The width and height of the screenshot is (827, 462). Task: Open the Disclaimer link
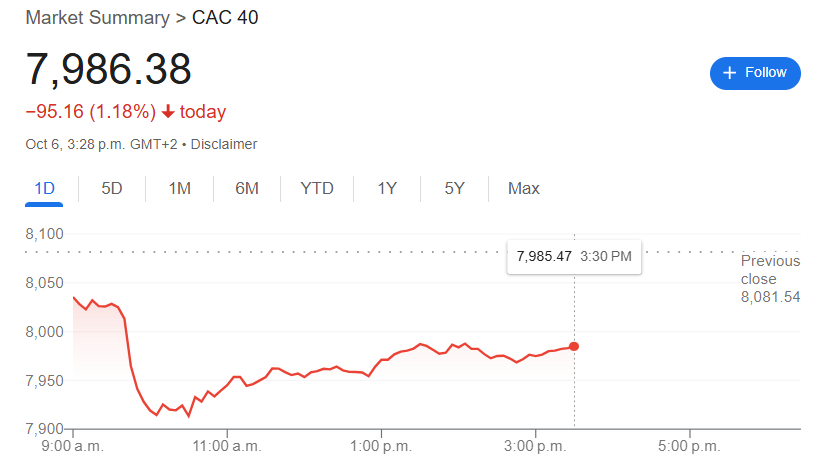[x=224, y=144]
